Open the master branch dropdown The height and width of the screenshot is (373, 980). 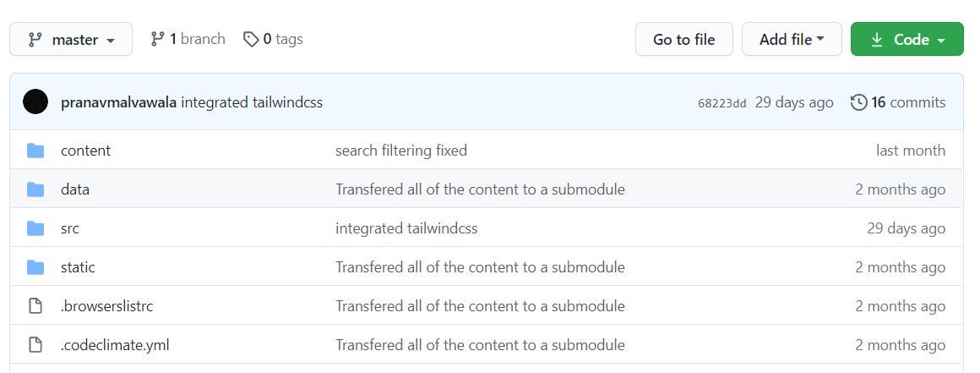[x=71, y=40]
